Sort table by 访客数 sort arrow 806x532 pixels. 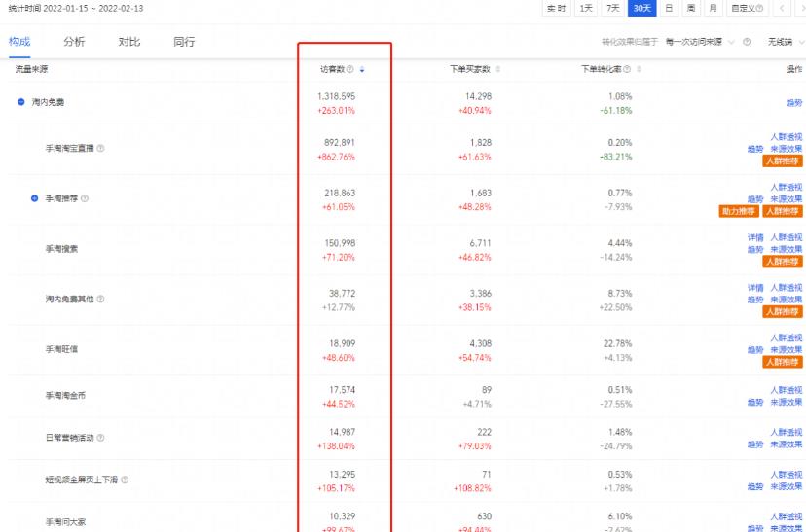click(362, 69)
